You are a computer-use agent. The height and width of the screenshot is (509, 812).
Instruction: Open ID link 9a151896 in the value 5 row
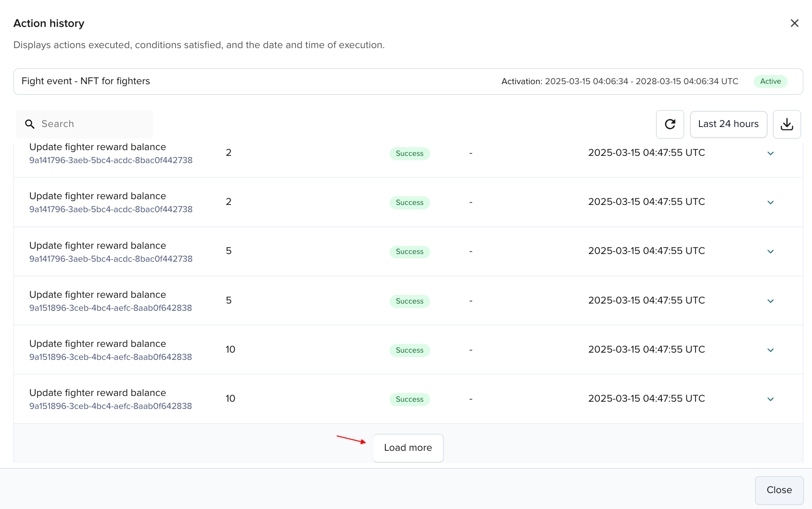[111, 308]
